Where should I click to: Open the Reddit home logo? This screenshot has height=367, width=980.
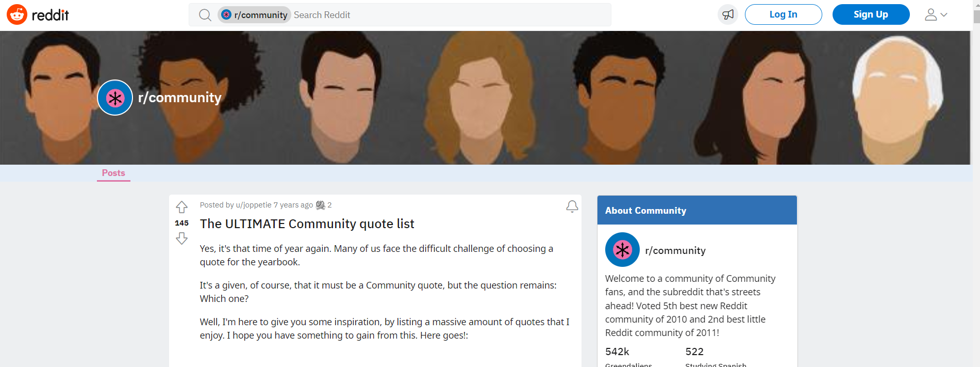coord(38,15)
